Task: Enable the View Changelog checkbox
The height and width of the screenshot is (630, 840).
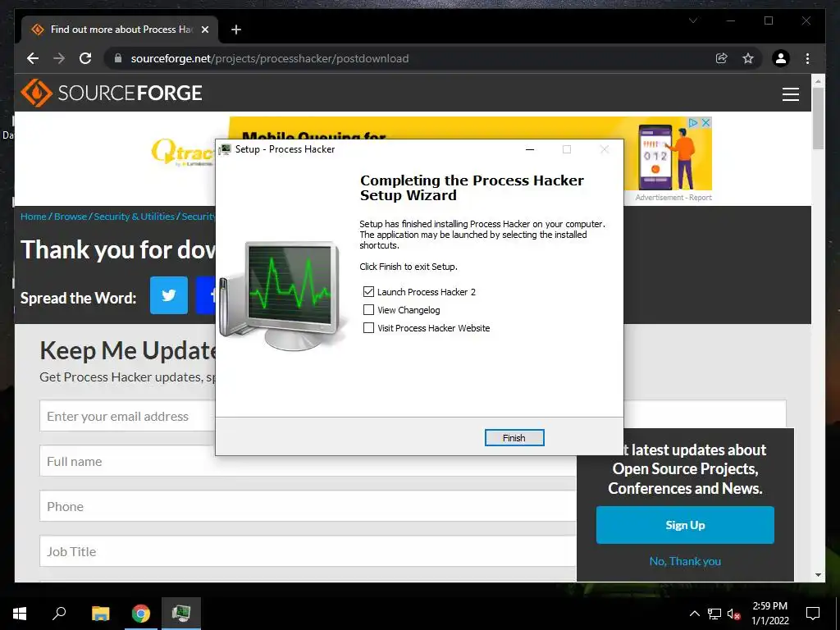Action: click(x=368, y=309)
